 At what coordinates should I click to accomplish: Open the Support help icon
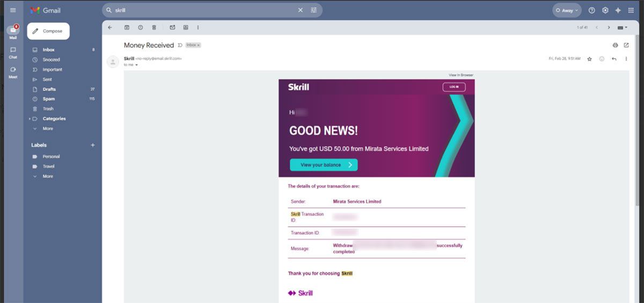592,10
